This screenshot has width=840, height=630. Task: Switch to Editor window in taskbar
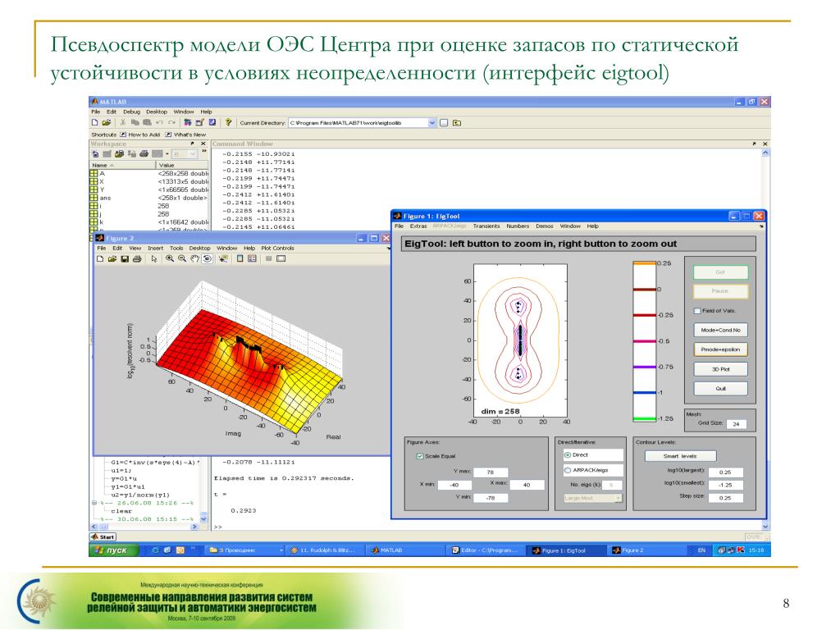484,550
